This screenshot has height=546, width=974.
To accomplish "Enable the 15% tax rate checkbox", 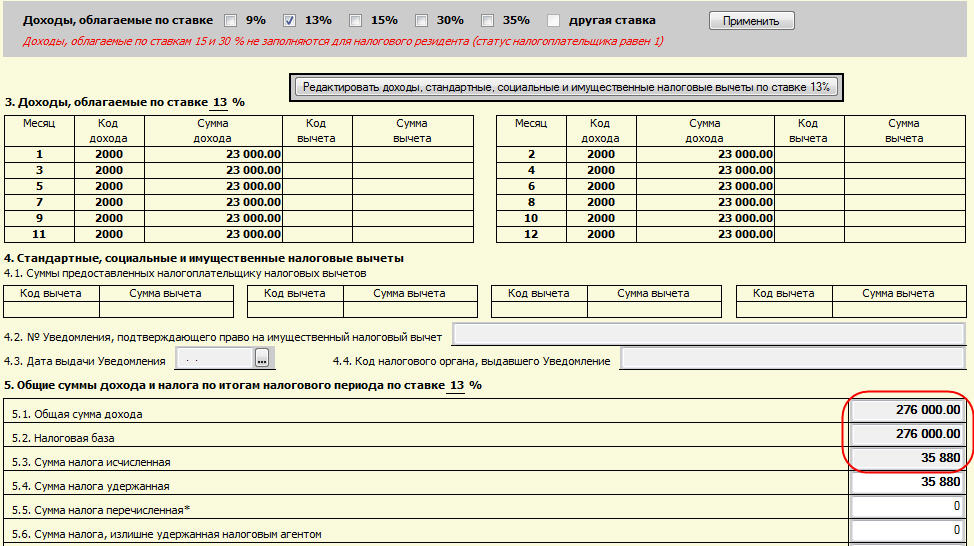I will 355,20.
